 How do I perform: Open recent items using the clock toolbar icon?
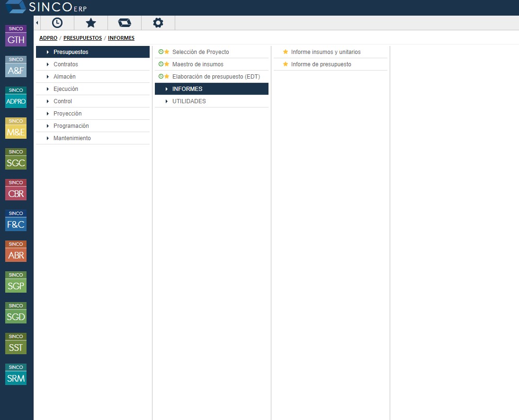[57, 22]
